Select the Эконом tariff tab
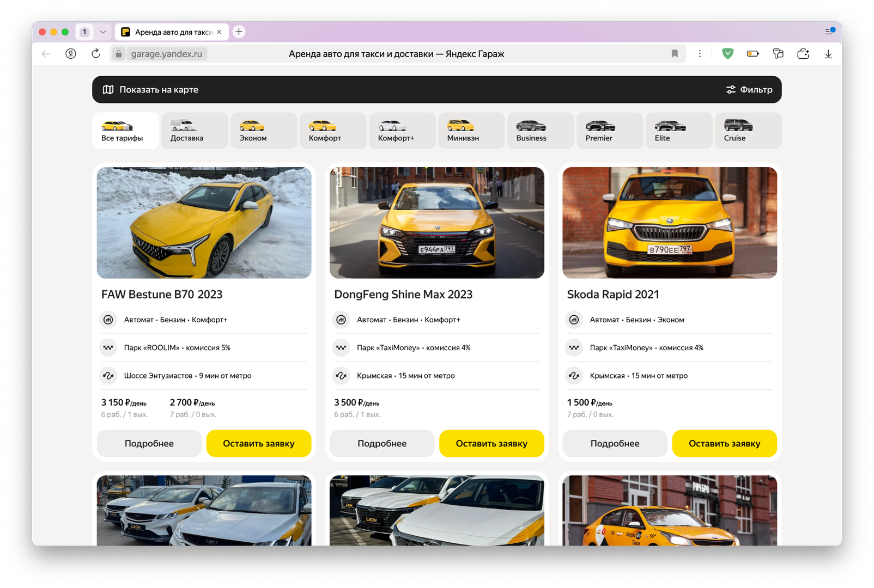This screenshot has height=588, width=874. click(x=264, y=131)
